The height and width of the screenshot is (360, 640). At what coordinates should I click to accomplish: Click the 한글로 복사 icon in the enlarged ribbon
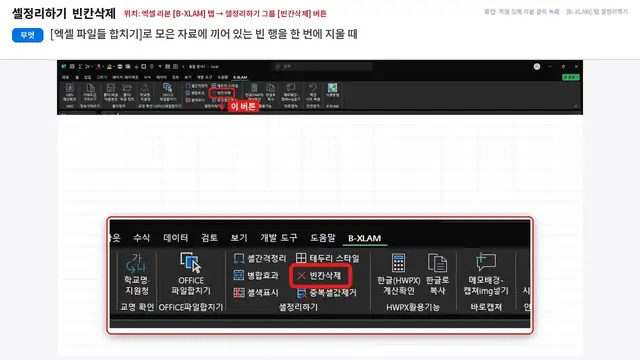pos(437,262)
